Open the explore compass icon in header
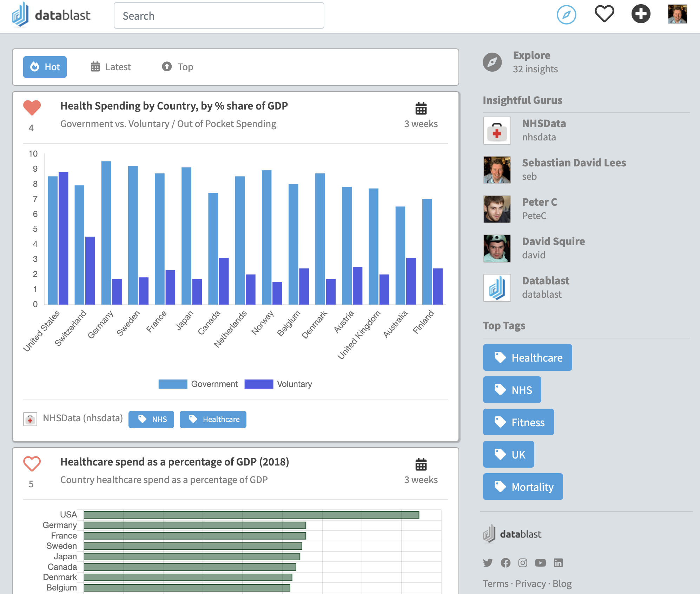 [x=566, y=15]
